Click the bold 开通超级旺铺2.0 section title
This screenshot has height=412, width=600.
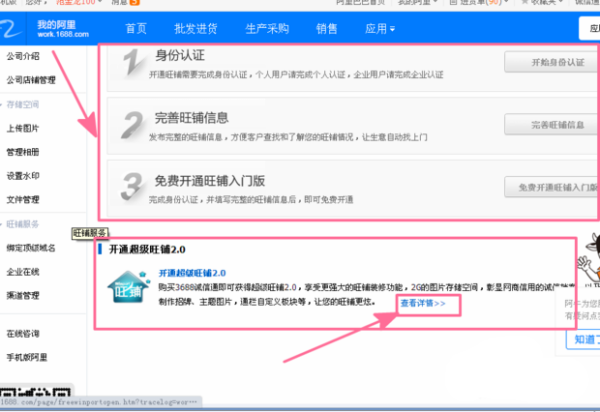tap(147, 249)
